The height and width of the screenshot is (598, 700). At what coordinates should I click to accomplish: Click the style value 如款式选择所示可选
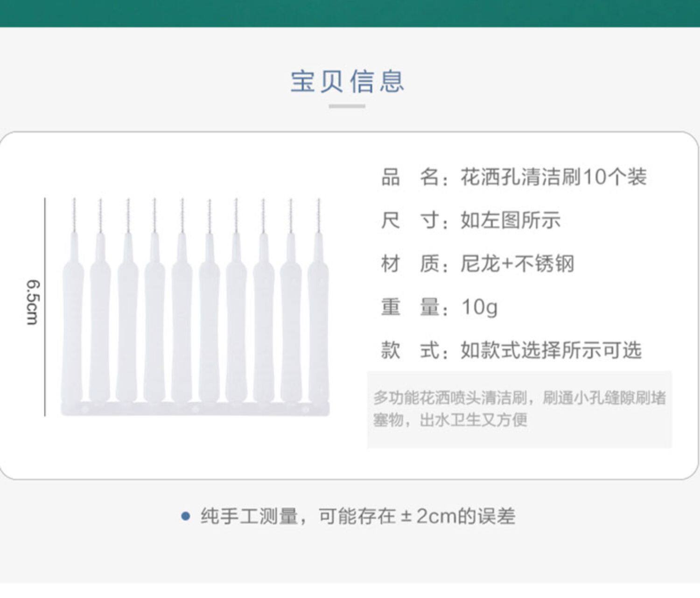pyautogui.click(x=551, y=350)
